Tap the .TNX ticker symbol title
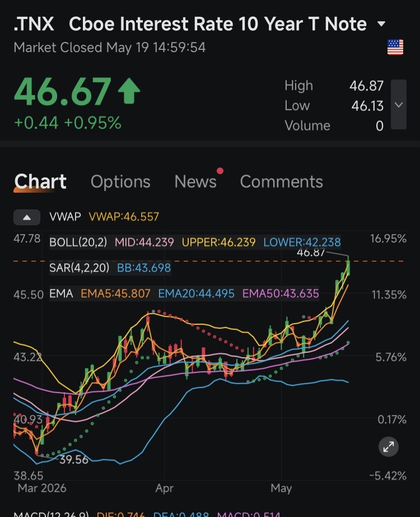 tap(34, 24)
